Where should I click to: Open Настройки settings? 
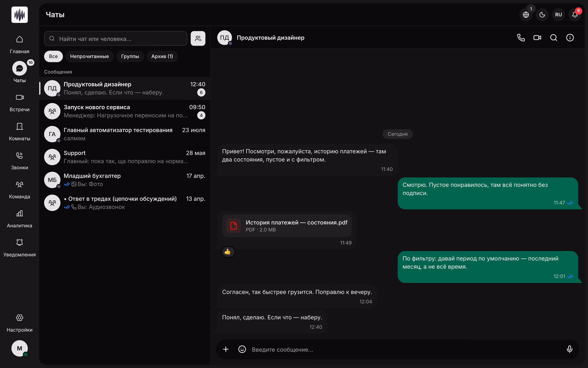19,323
